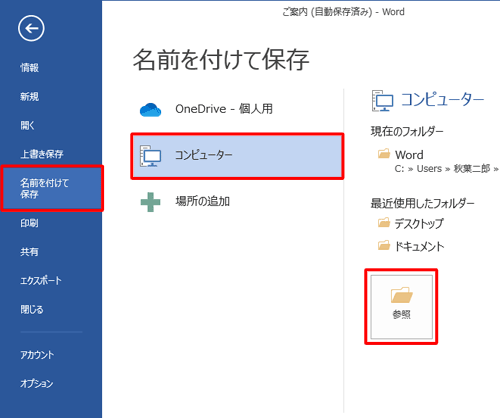Open the ドキュメント recent folder
This screenshot has height=418, width=500.
tap(419, 247)
